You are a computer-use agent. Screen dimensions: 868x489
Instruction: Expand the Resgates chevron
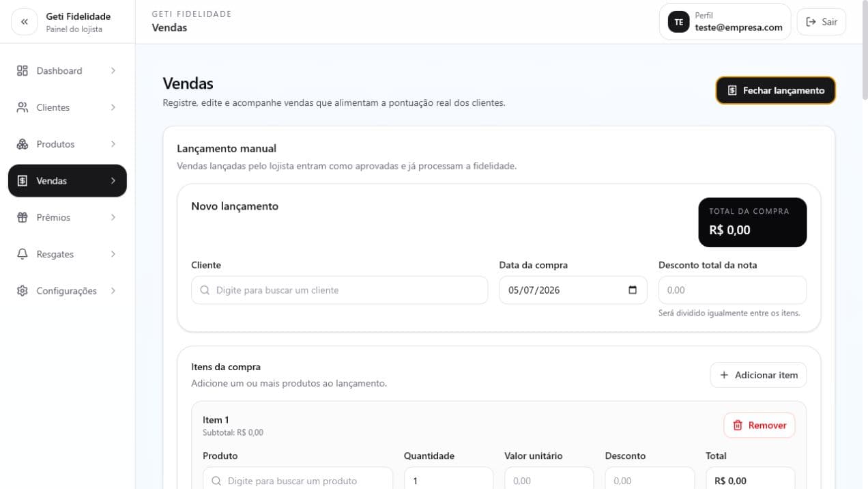click(x=113, y=254)
